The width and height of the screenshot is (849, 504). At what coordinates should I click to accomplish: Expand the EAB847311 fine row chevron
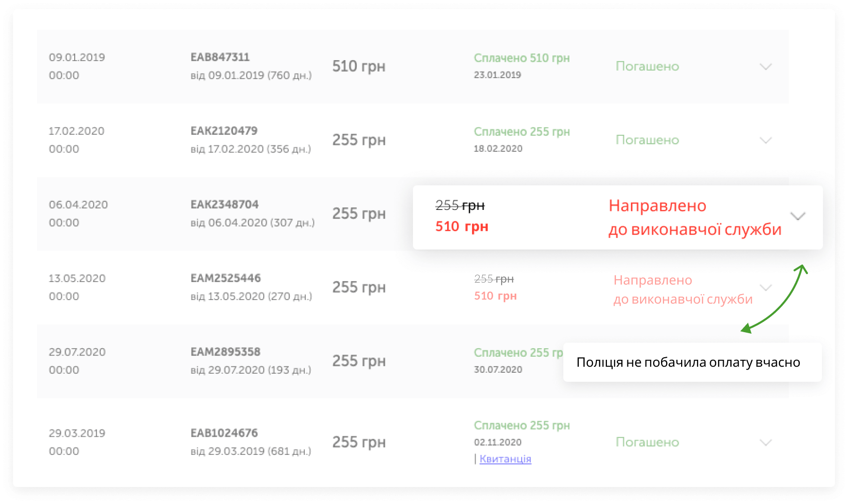(x=765, y=67)
